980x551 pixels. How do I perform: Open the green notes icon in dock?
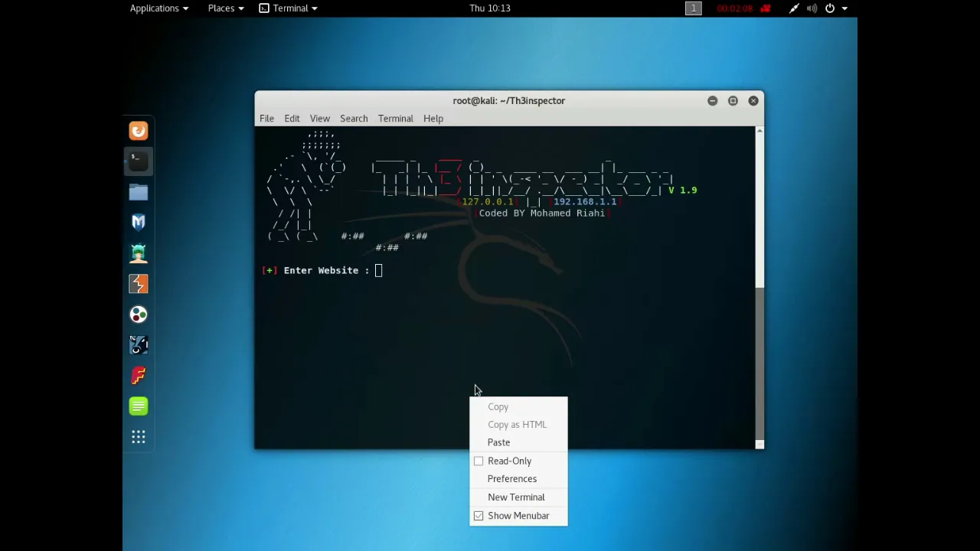coord(139,406)
